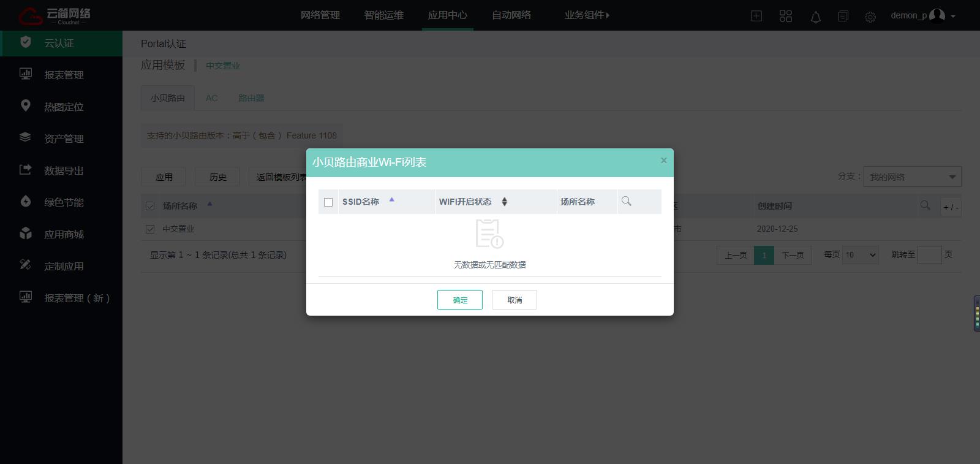Click the search magnifier in the Wi-Fi list dialog

click(626, 201)
